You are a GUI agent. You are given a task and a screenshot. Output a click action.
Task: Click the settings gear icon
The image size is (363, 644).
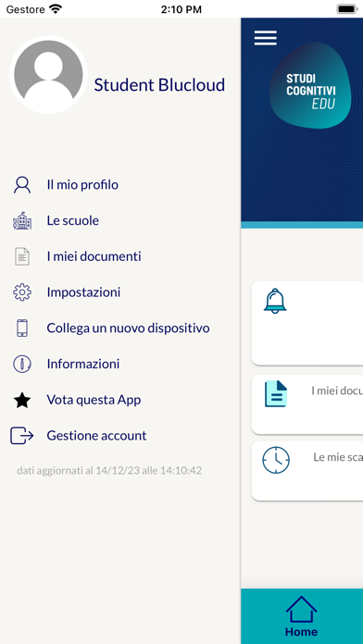coord(22,292)
